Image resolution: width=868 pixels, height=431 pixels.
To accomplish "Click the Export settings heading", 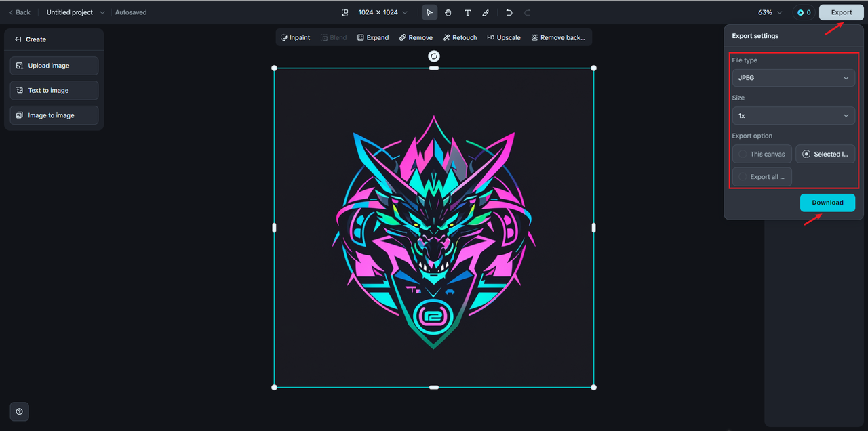I will click(x=755, y=36).
